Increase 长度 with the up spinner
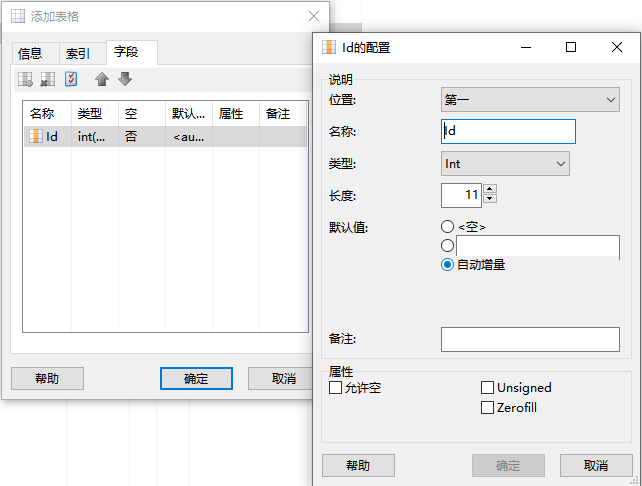 (490, 189)
